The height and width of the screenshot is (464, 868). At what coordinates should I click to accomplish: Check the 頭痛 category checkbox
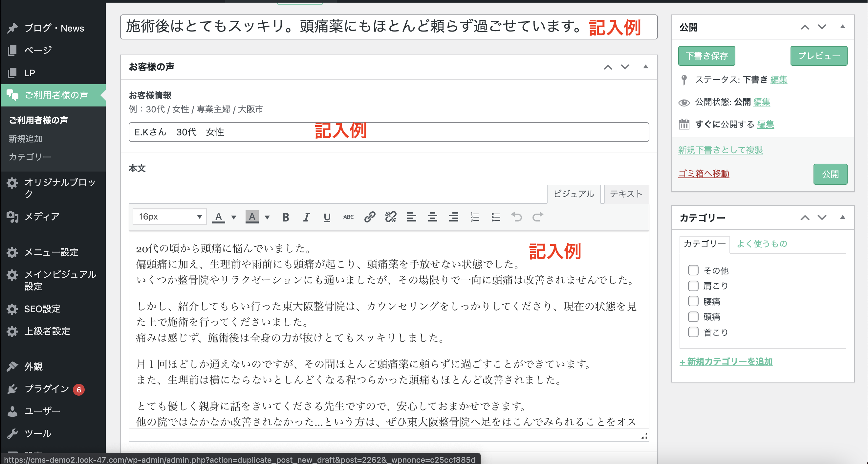coord(693,317)
